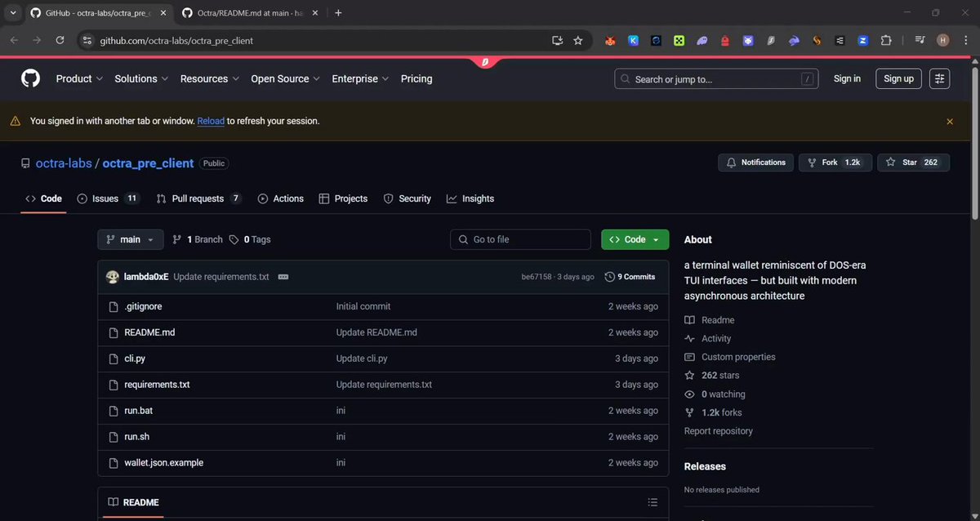Open Report repository link

click(x=719, y=431)
